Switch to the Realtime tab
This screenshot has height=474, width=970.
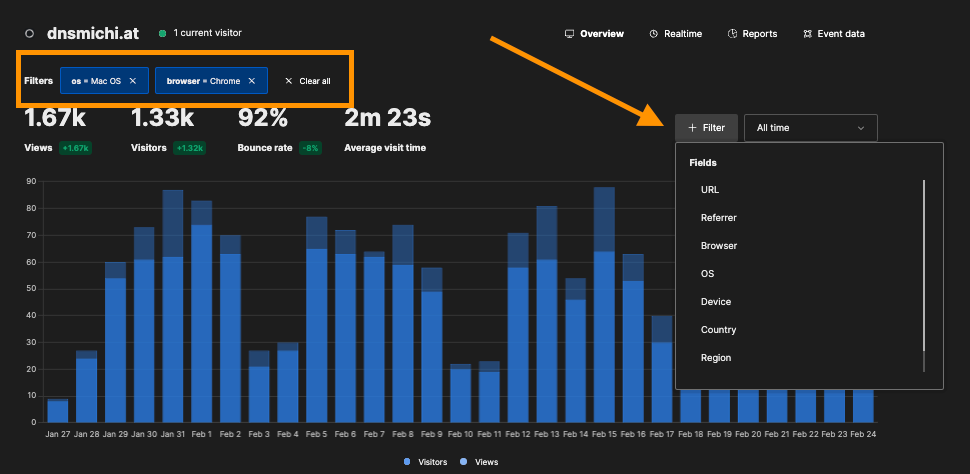pyautogui.click(x=676, y=34)
